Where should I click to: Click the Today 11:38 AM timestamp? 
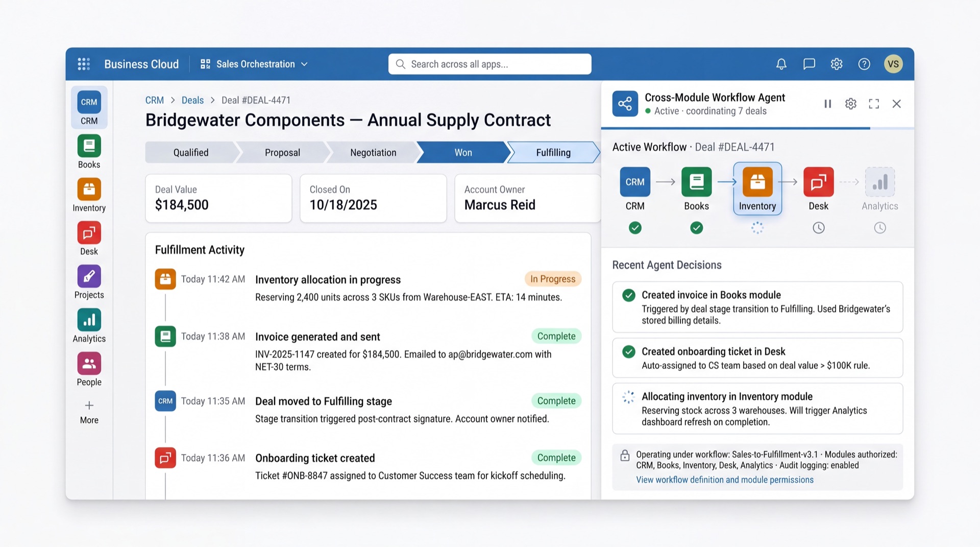213,336
